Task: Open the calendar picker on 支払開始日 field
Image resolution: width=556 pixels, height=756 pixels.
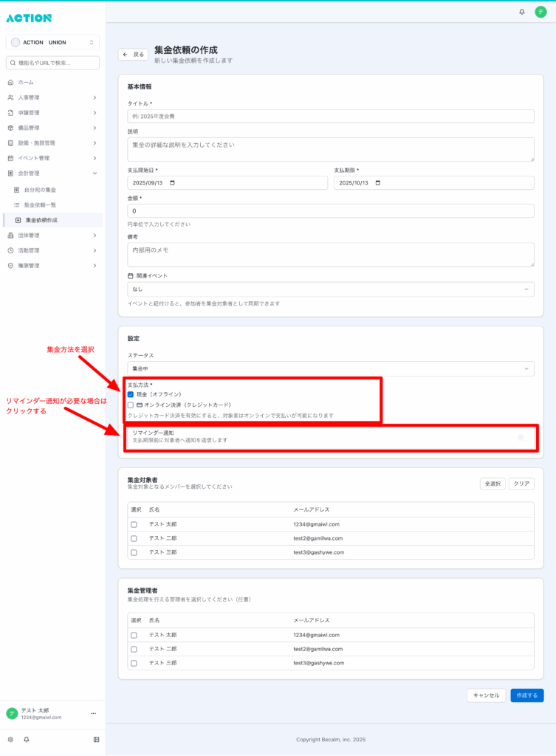Action: 173,183
